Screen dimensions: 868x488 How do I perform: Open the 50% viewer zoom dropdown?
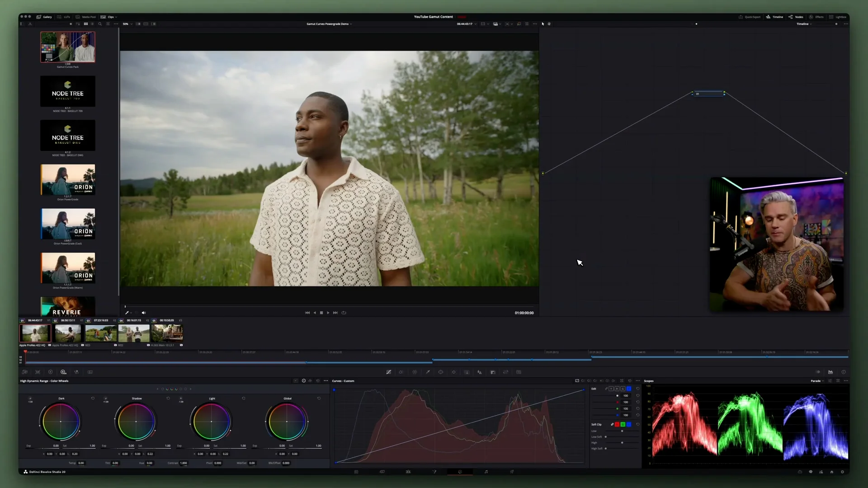128,24
